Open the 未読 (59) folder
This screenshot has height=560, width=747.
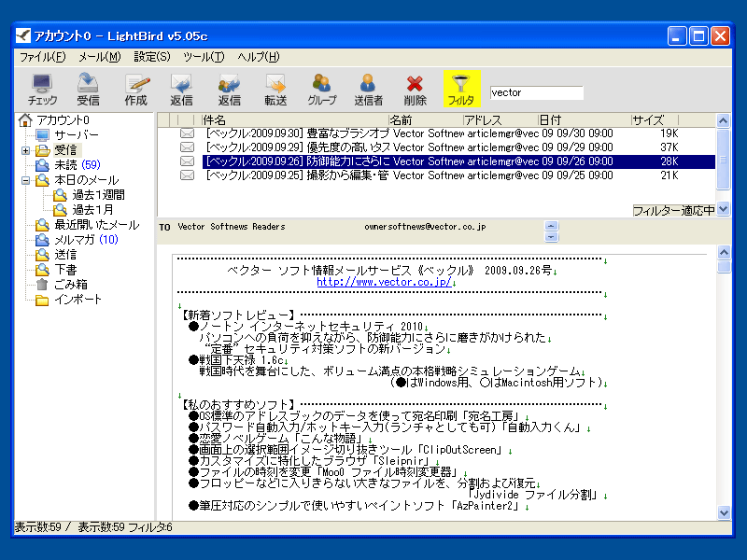[78, 165]
